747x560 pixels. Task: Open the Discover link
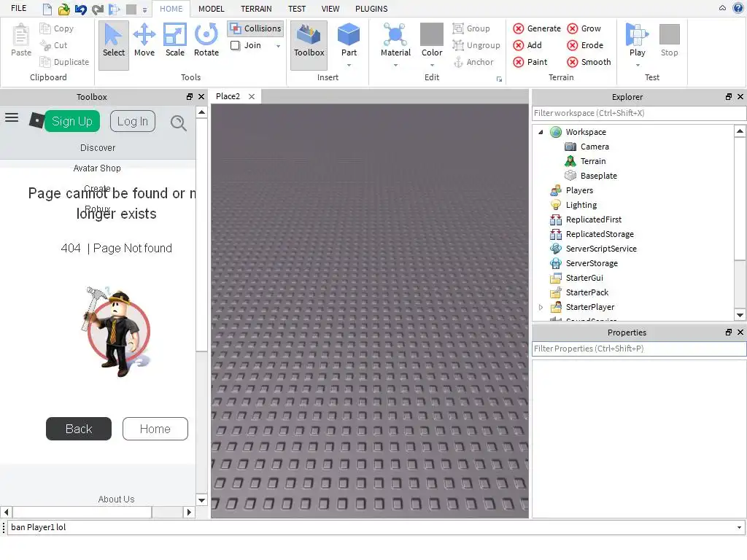98,147
